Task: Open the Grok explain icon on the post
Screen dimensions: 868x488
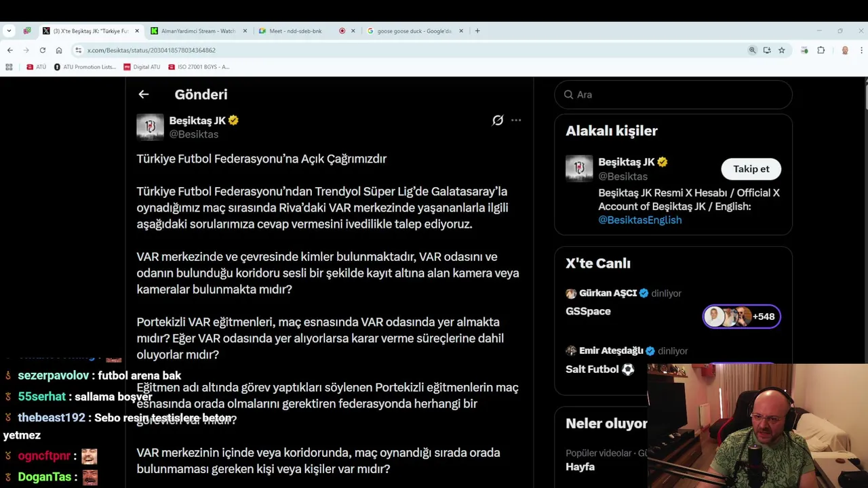Action: (498, 121)
